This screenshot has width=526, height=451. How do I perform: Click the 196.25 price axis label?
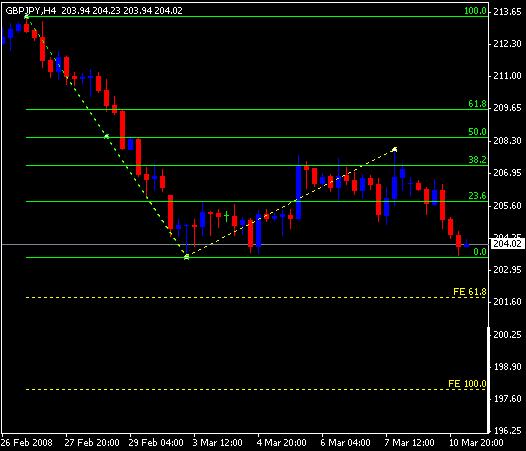pyautogui.click(x=507, y=431)
